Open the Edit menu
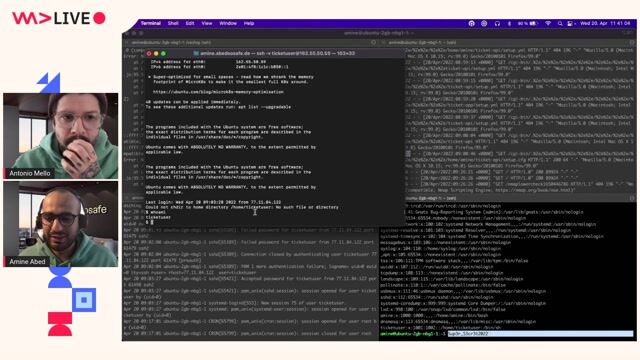Screen dimensions: 640x360 click(190, 23)
